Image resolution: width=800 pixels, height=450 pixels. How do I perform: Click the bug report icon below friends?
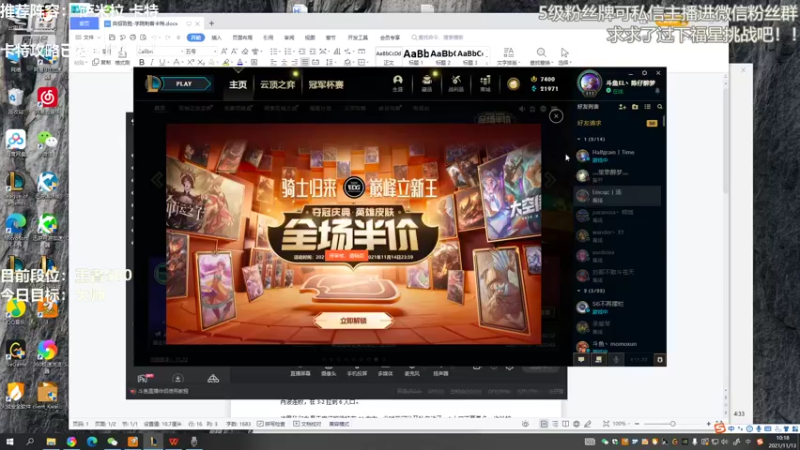[x=660, y=360]
